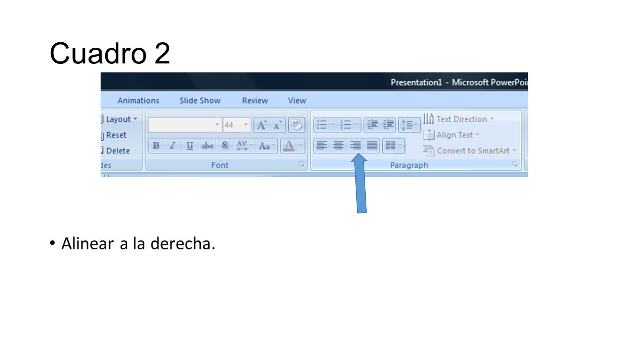
Task: Decrease the list indent level
Action: tap(372, 125)
